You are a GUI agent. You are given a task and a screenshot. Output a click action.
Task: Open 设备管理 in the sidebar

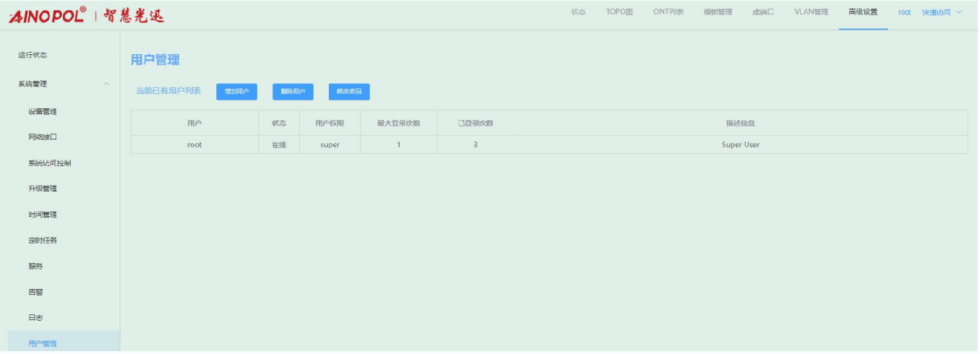click(x=43, y=111)
